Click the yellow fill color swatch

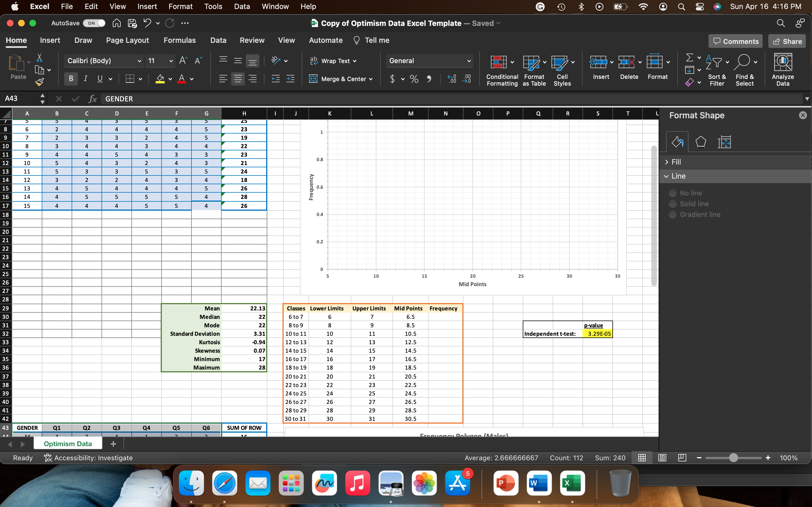click(160, 79)
